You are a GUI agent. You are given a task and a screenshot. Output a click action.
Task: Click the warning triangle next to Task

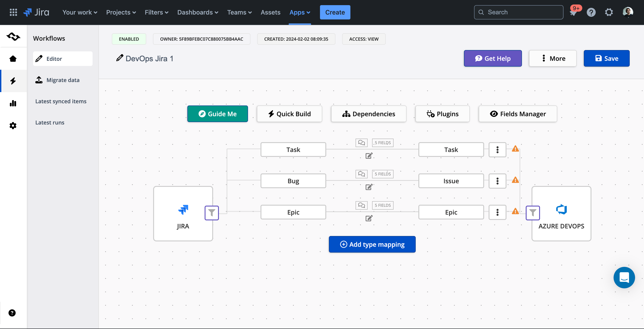point(515,149)
